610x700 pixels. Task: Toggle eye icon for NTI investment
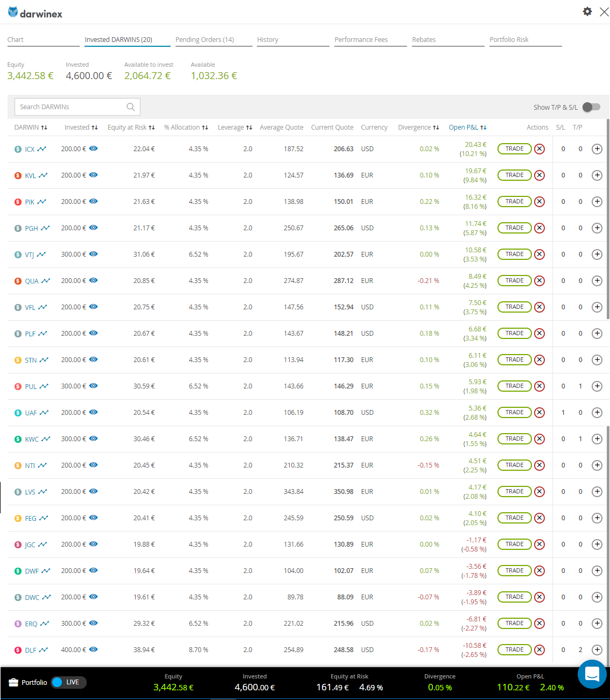[x=94, y=465]
